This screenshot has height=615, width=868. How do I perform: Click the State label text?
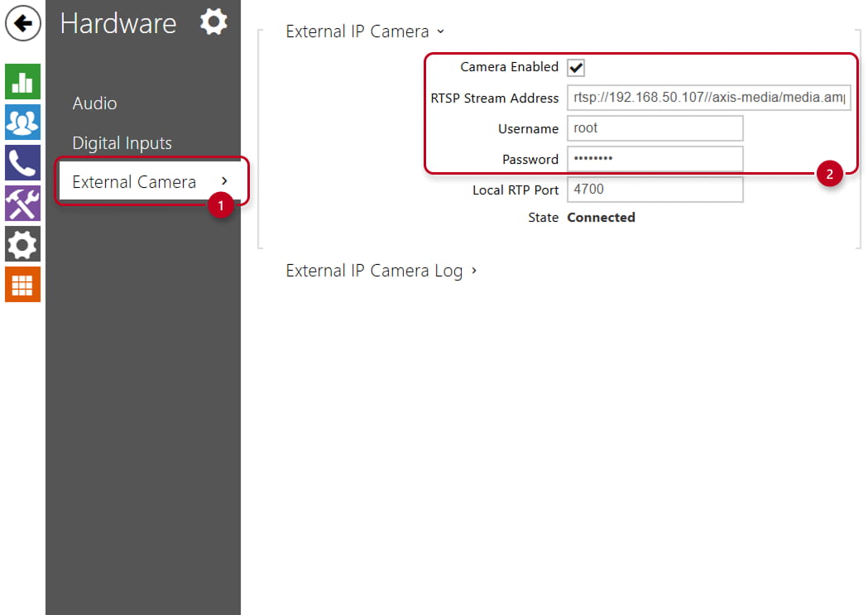(x=543, y=218)
